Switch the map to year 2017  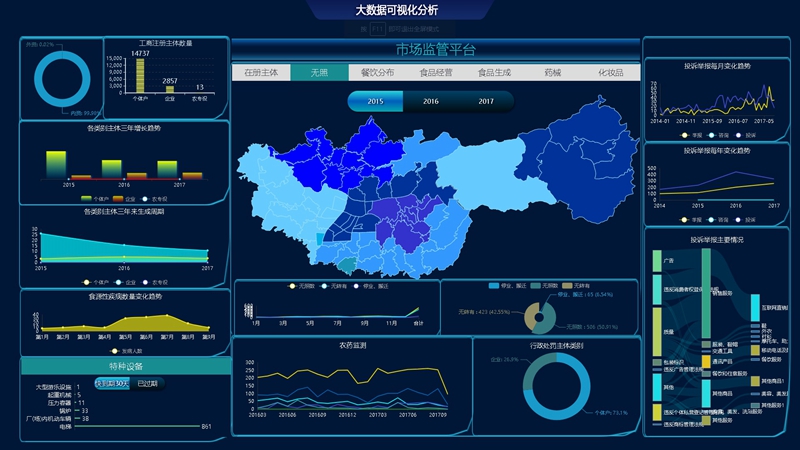click(485, 101)
